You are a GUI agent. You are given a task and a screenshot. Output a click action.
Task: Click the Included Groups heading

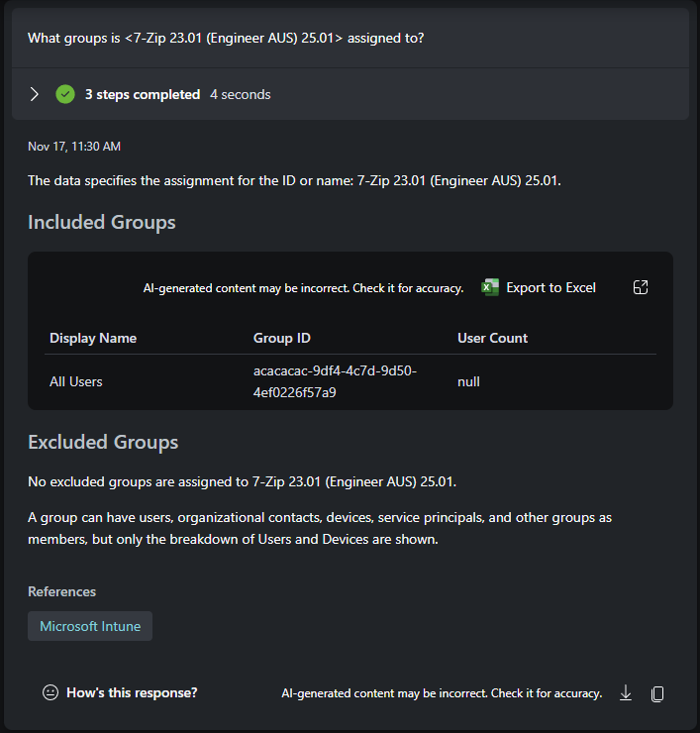(102, 222)
